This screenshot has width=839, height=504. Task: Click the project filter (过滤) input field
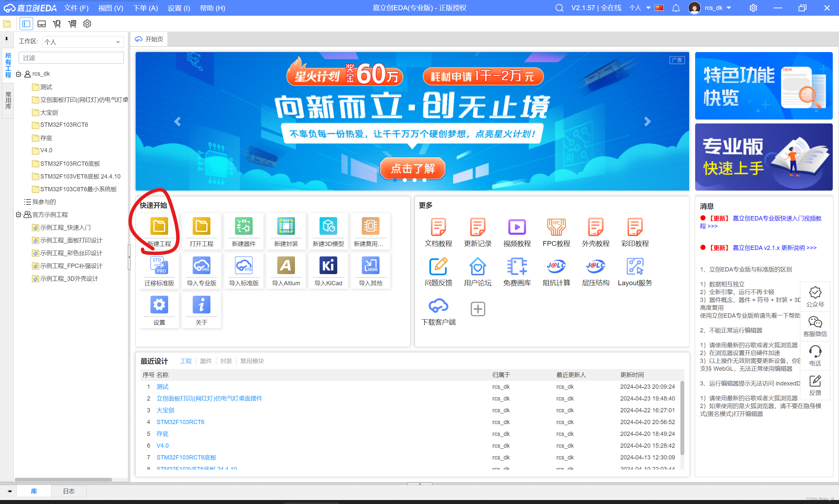click(x=71, y=58)
